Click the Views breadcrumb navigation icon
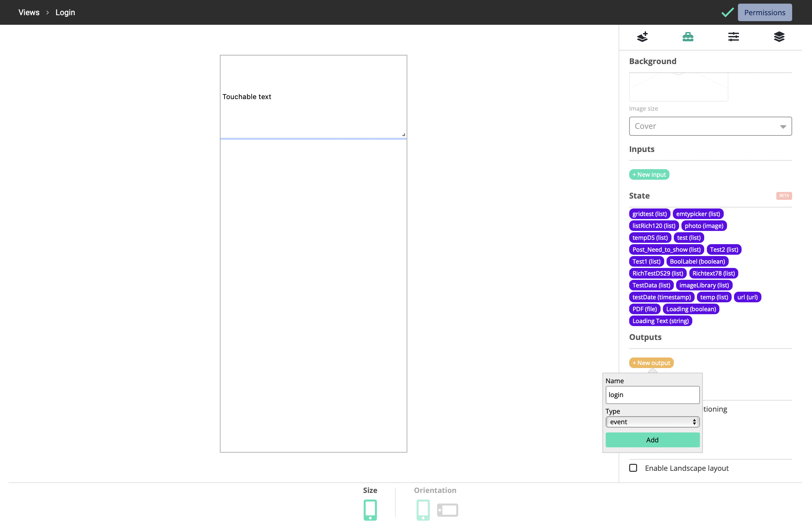This screenshot has width=812, height=522. [28, 13]
